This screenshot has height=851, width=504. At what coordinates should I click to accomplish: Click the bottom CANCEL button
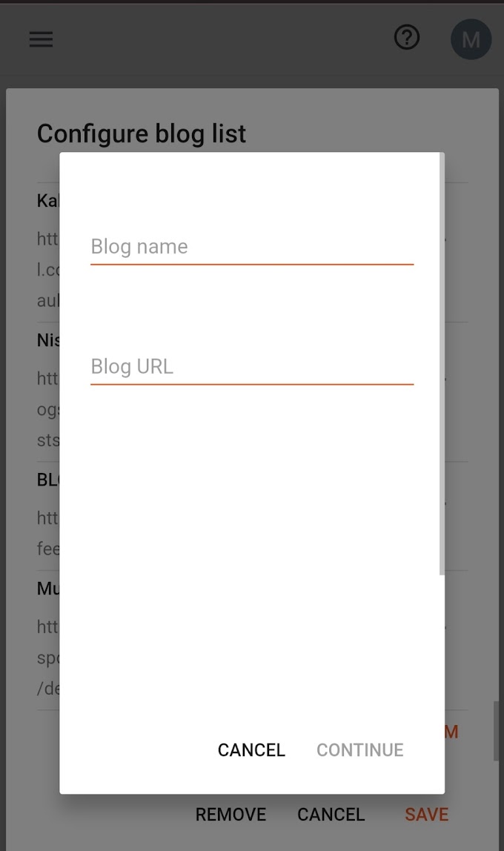coord(331,814)
